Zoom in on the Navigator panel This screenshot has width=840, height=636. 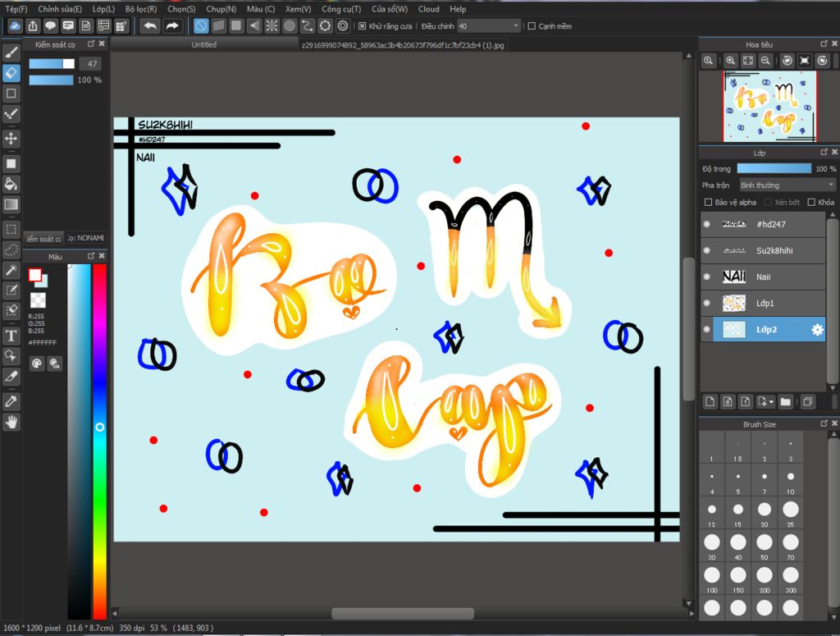pyautogui.click(x=730, y=61)
